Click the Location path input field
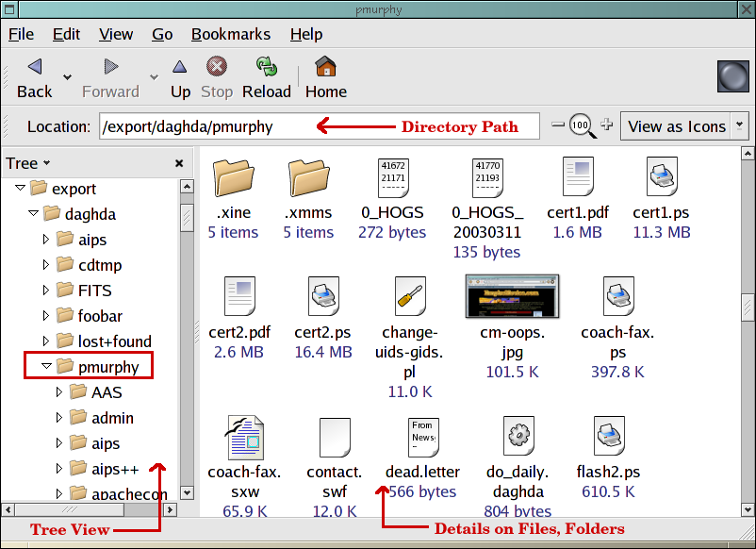The image size is (756, 549). pyautogui.click(x=320, y=126)
